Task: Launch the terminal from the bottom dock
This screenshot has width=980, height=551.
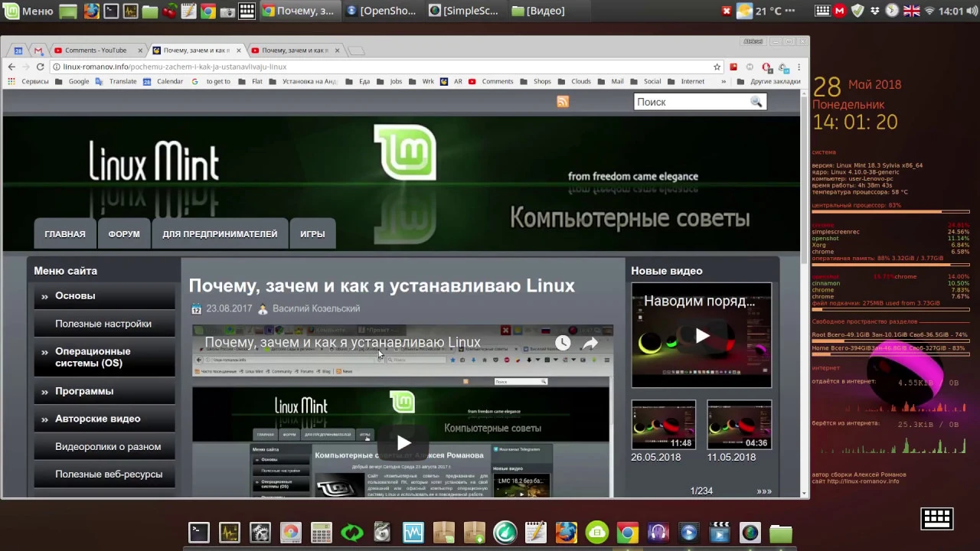Action: [x=199, y=533]
